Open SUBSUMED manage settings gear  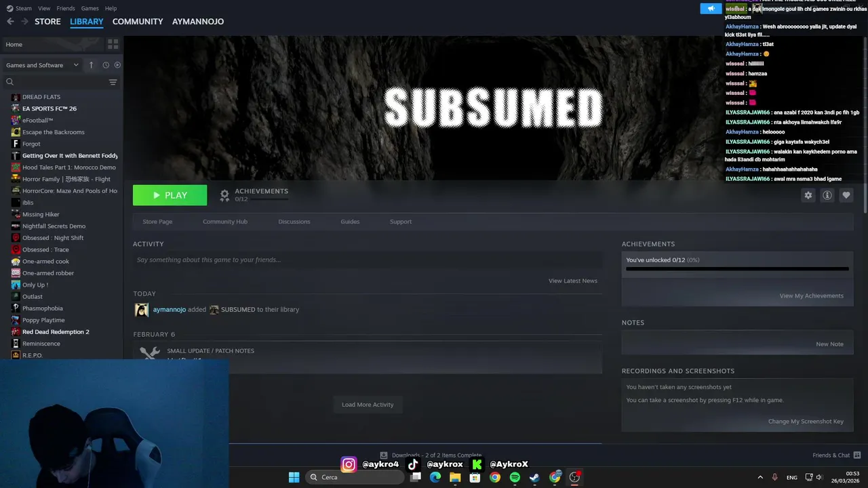[808, 195]
